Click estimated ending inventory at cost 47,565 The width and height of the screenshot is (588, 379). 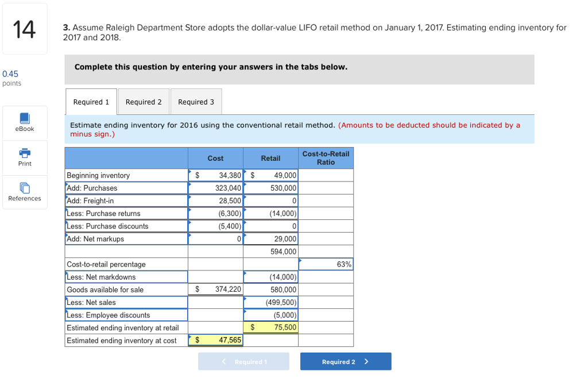(216, 341)
